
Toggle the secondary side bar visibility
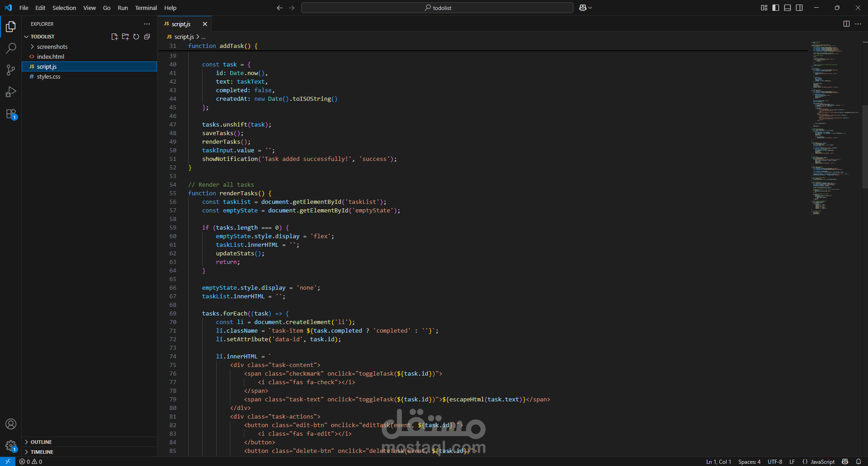(x=799, y=8)
